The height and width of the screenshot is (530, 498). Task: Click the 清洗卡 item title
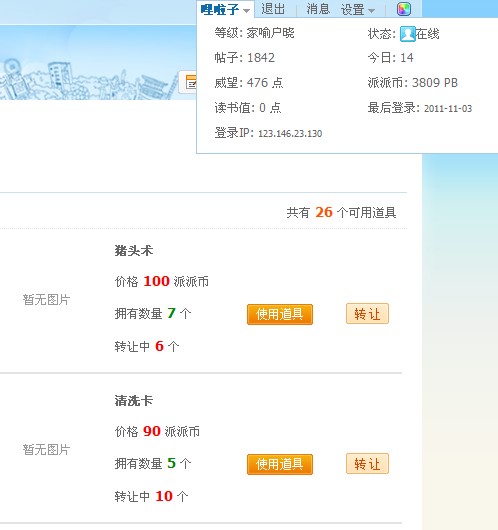point(134,401)
